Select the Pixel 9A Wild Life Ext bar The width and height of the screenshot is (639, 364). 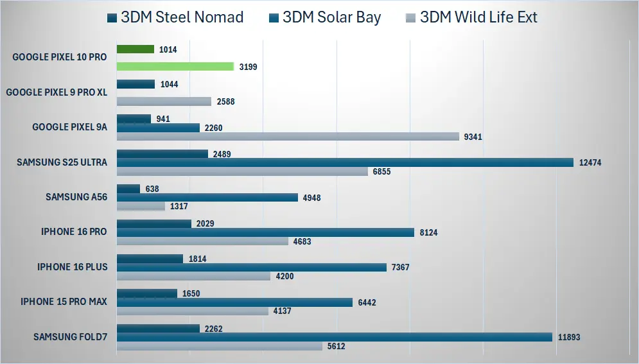(x=288, y=136)
